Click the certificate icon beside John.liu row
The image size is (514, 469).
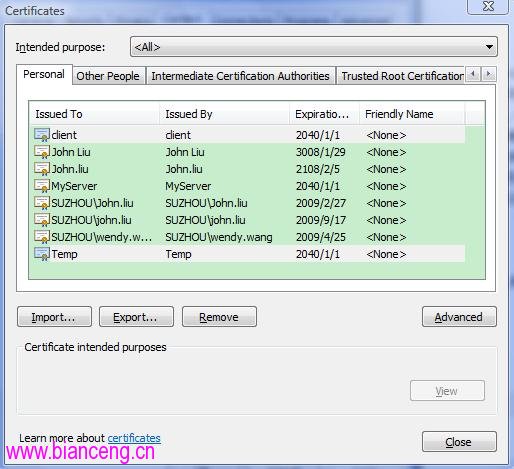tap(42, 169)
